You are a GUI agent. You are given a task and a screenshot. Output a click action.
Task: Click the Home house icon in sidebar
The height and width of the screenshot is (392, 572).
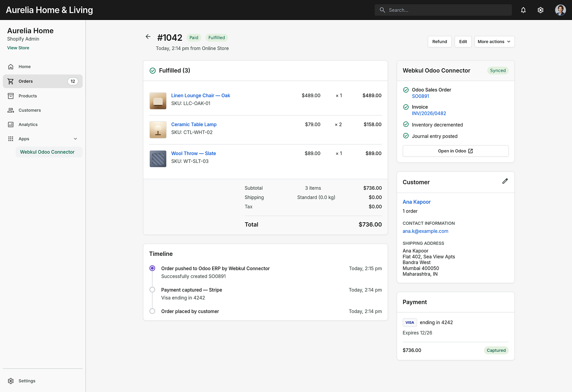click(11, 66)
